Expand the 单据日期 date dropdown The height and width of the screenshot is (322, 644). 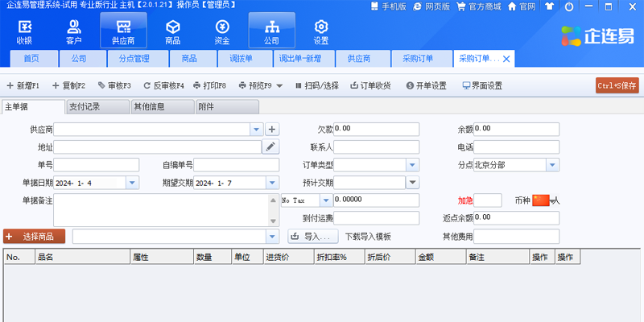click(132, 183)
